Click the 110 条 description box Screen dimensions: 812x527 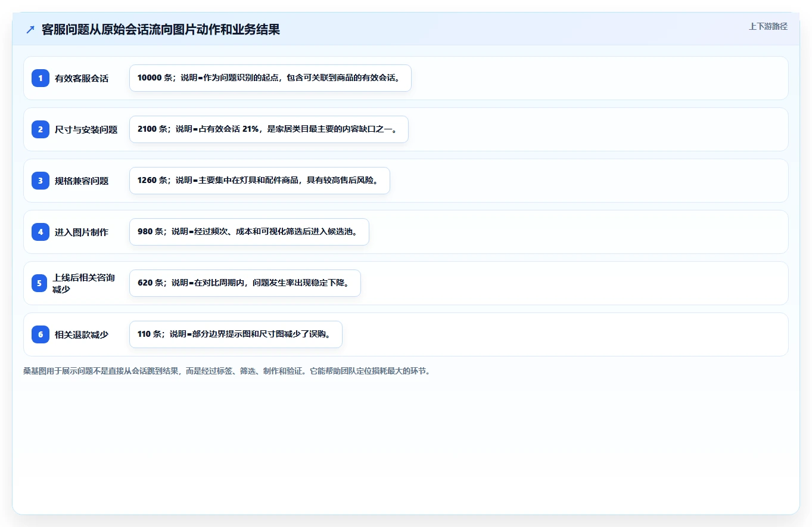click(x=236, y=334)
